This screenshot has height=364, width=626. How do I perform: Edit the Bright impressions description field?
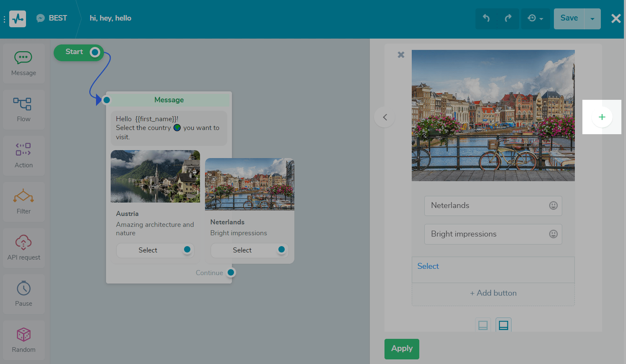pyautogui.click(x=486, y=234)
